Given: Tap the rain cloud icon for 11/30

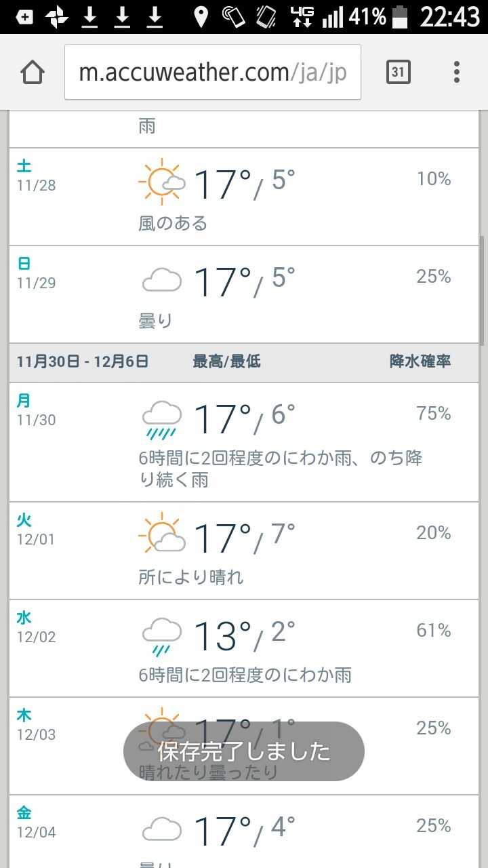Looking at the screenshot, I should point(162,417).
